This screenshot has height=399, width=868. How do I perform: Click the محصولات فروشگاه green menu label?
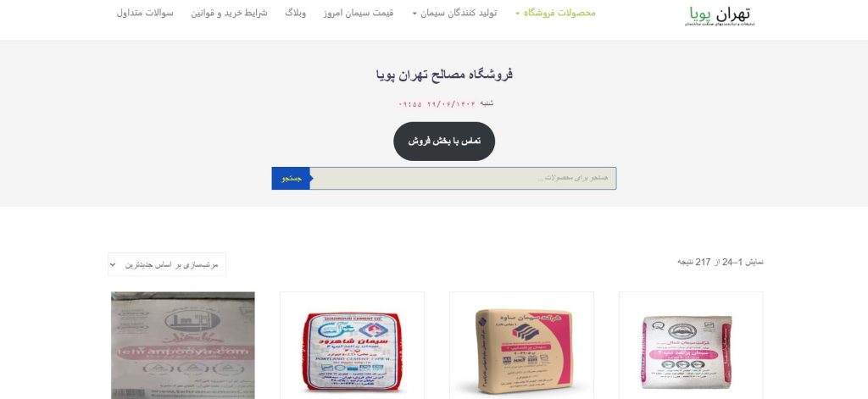559,14
